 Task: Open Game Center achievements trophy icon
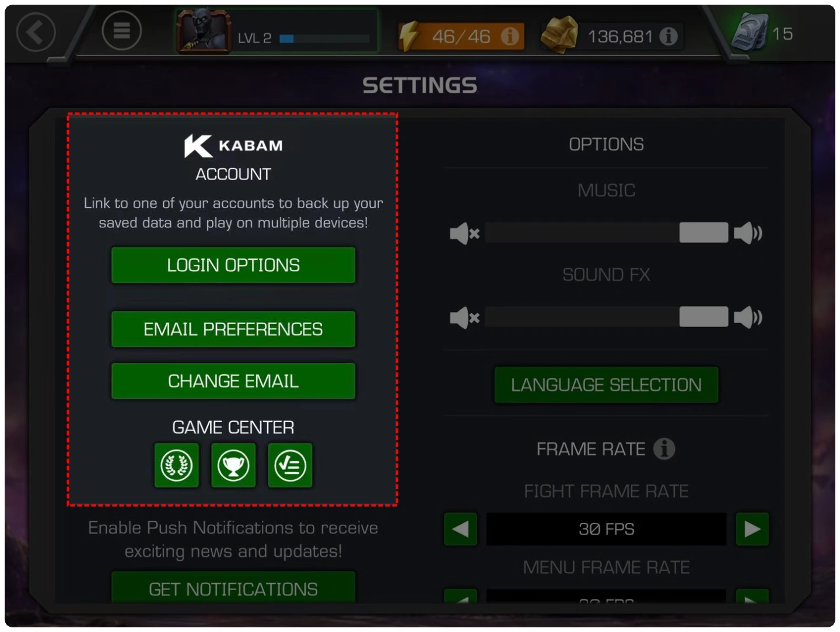pyautogui.click(x=233, y=465)
